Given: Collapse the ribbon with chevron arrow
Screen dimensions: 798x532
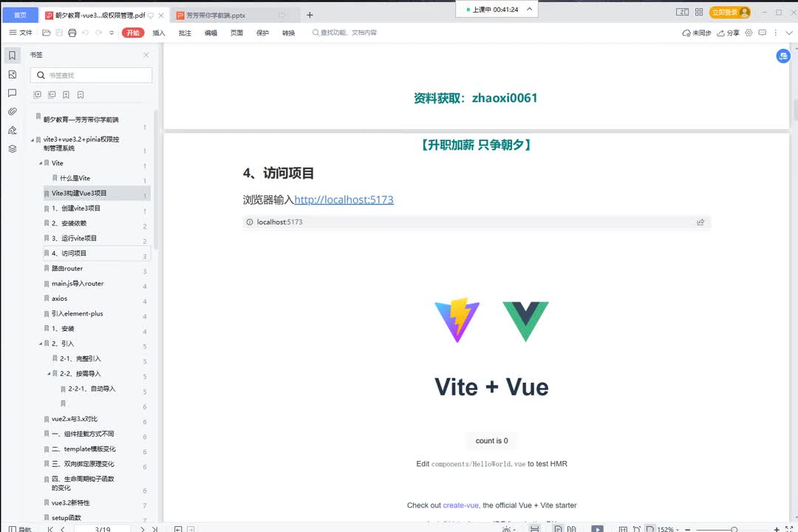Looking at the screenshot, I should pyautogui.click(x=789, y=33).
